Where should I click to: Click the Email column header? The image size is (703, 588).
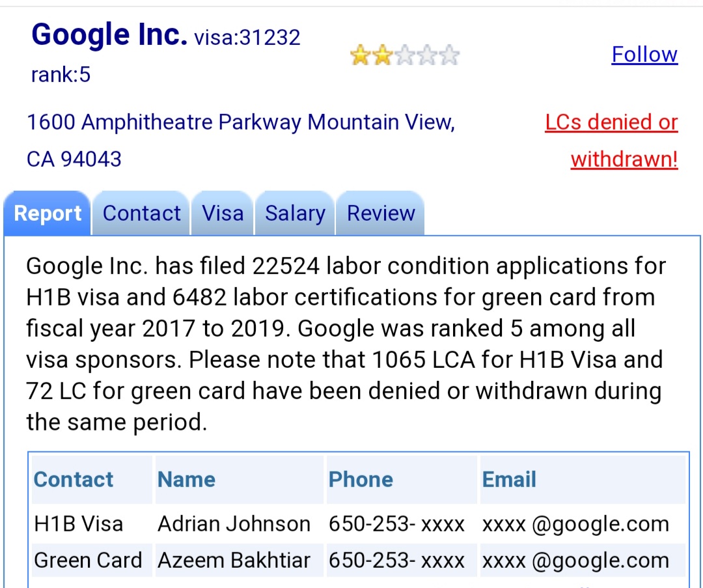(509, 479)
